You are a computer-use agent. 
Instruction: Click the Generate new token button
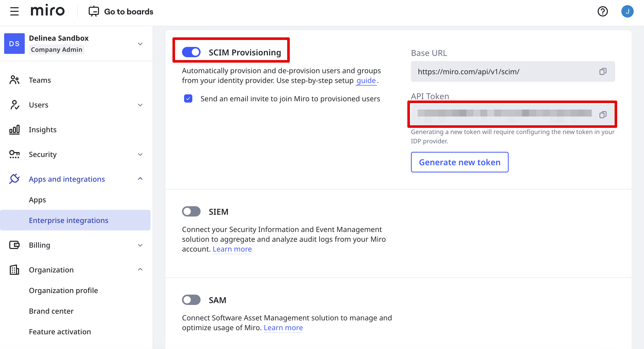459,162
